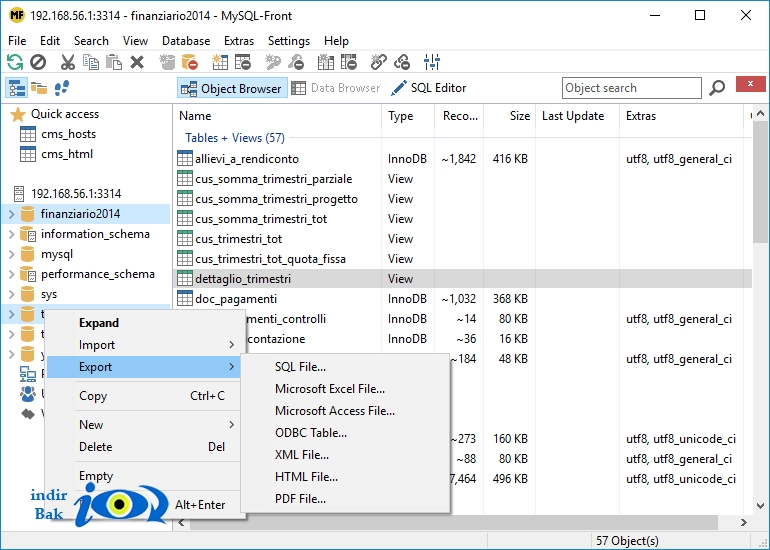Open the Extras menu
This screenshot has height=550, width=770.
[x=239, y=41]
